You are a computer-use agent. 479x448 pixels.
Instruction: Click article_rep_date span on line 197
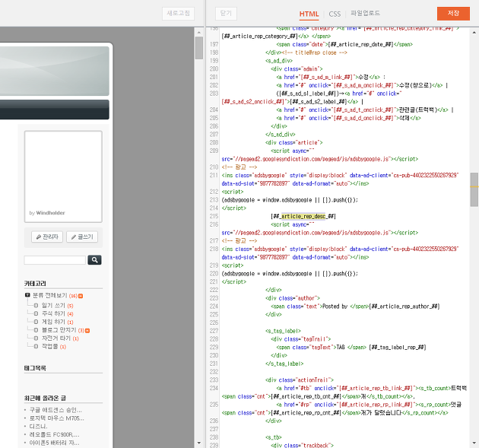coord(344,45)
